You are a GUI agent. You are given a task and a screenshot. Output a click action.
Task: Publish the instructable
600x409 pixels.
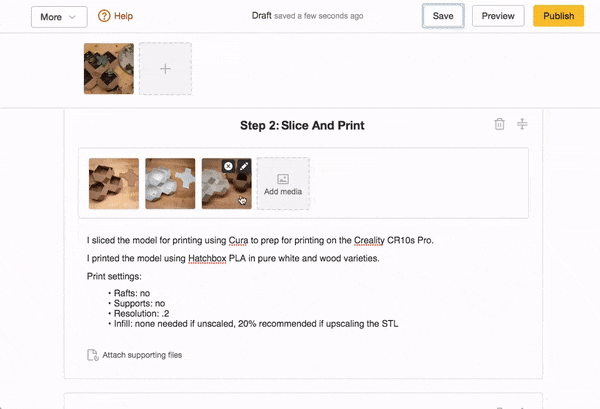tap(558, 17)
